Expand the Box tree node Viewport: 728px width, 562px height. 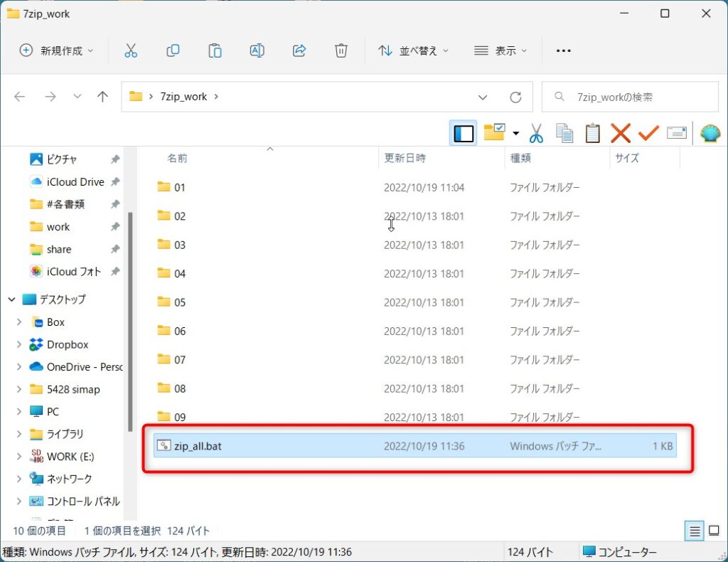pyautogui.click(x=18, y=322)
